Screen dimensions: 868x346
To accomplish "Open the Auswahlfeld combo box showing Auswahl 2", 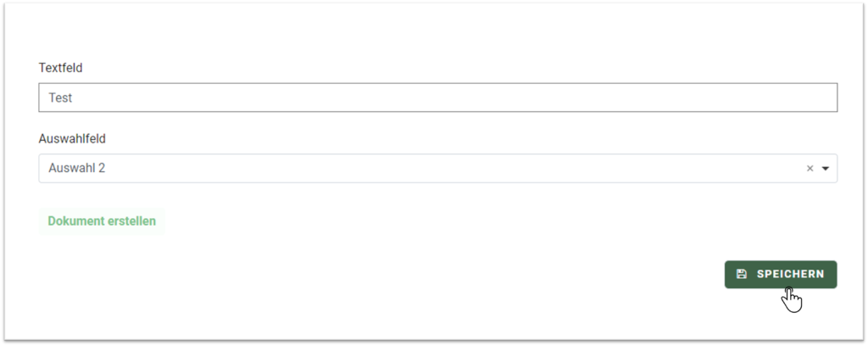I will click(x=438, y=168).
